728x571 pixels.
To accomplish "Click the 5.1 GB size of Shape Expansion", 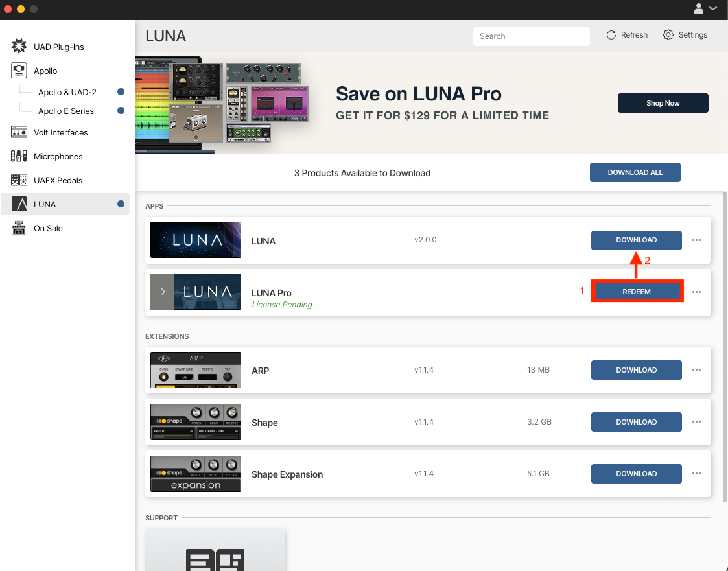I will pyautogui.click(x=538, y=474).
